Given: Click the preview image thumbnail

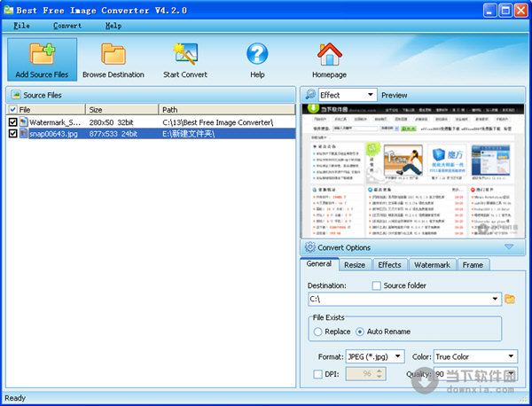Looking at the screenshot, I should 412,170.
